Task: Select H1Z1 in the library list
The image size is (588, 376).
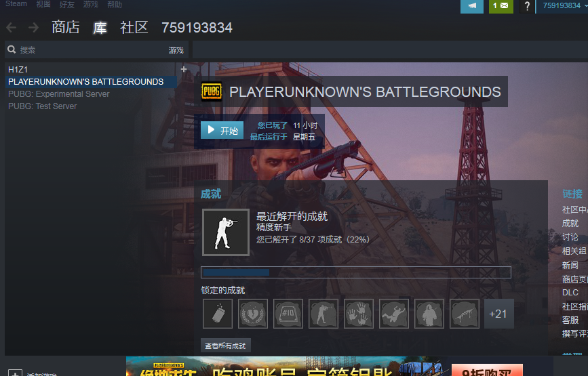Action: point(18,69)
